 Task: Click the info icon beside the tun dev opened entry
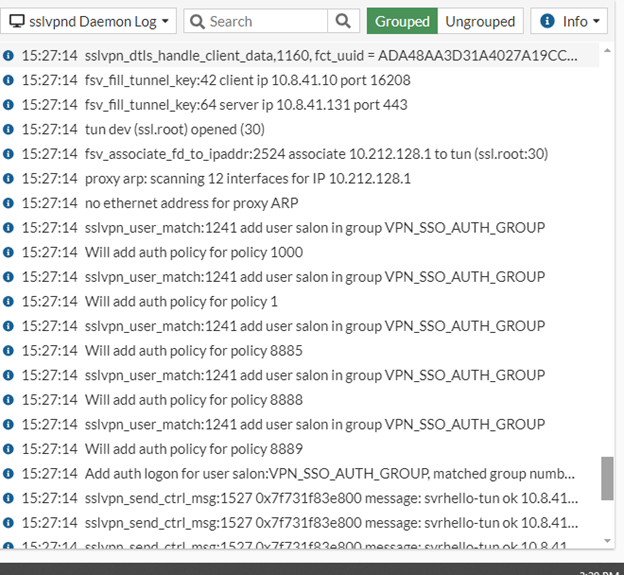9,129
